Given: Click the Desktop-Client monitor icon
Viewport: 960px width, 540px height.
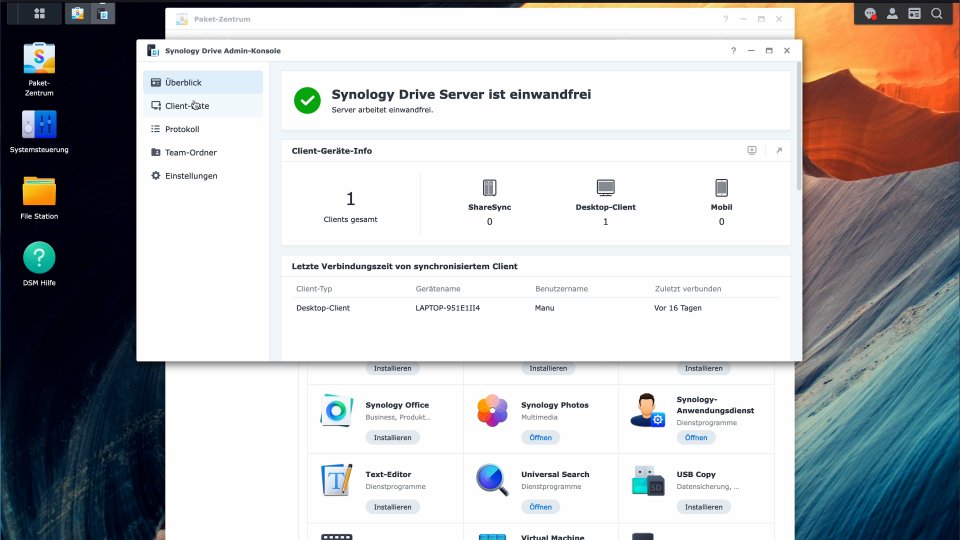Looking at the screenshot, I should coord(606,187).
